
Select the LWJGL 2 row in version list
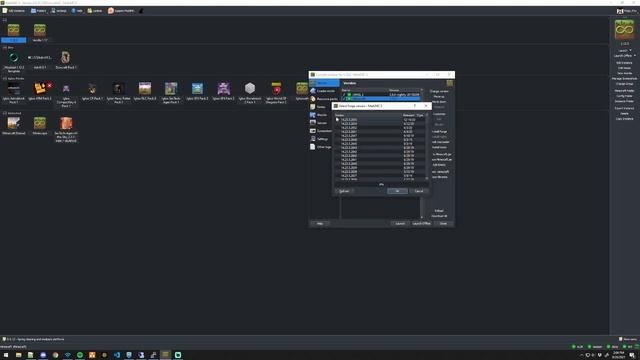380,94
